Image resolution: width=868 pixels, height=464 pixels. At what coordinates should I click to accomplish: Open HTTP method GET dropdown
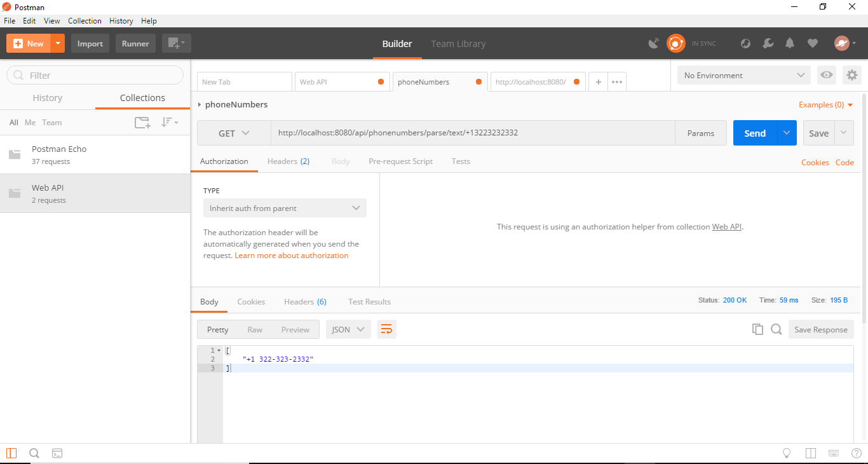tap(234, 133)
